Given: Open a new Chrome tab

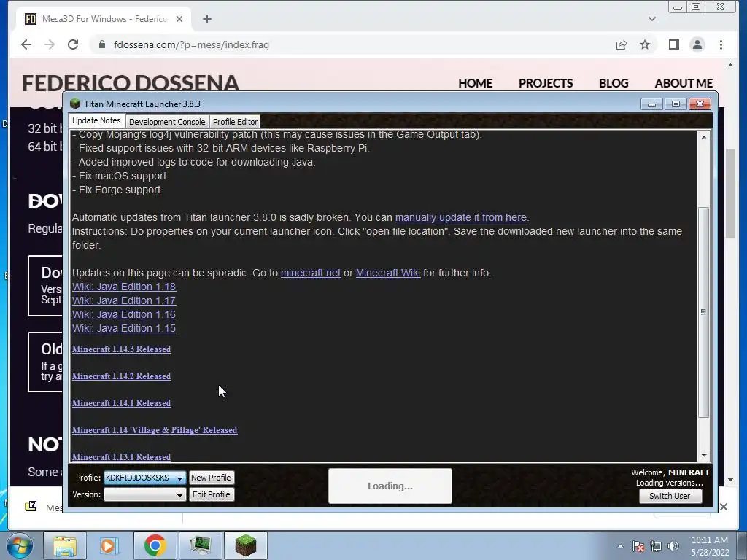Looking at the screenshot, I should click(x=206, y=19).
